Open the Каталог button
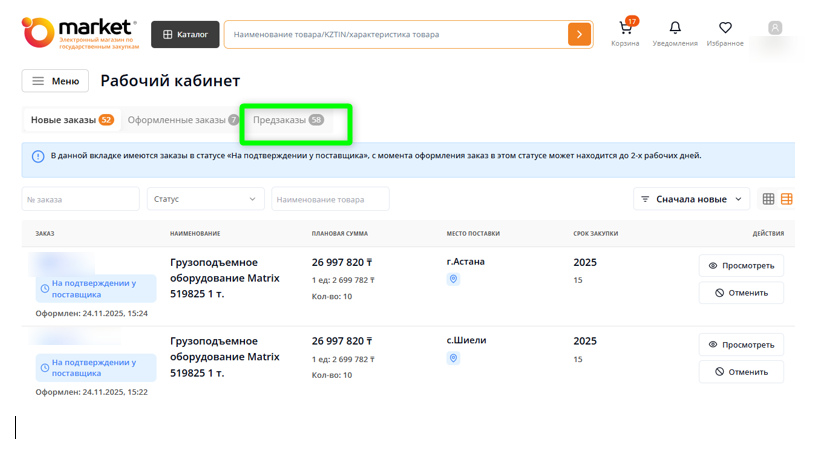This screenshot has width=839, height=449. (185, 34)
